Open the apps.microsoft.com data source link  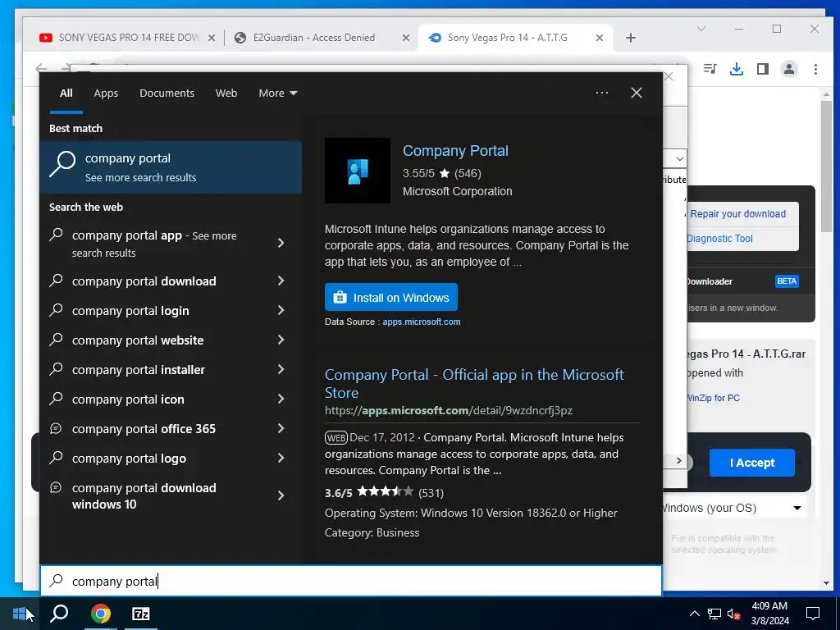click(421, 322)
